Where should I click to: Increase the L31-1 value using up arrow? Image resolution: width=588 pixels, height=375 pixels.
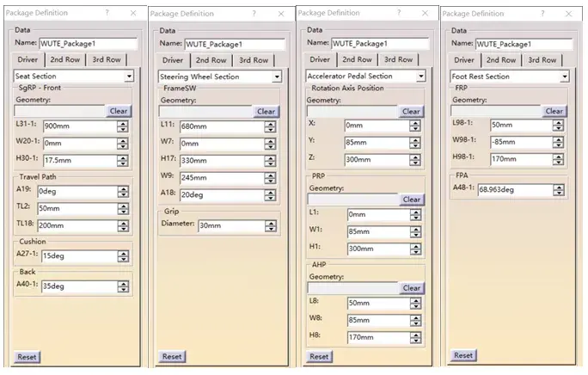click(x=123, y=122)
